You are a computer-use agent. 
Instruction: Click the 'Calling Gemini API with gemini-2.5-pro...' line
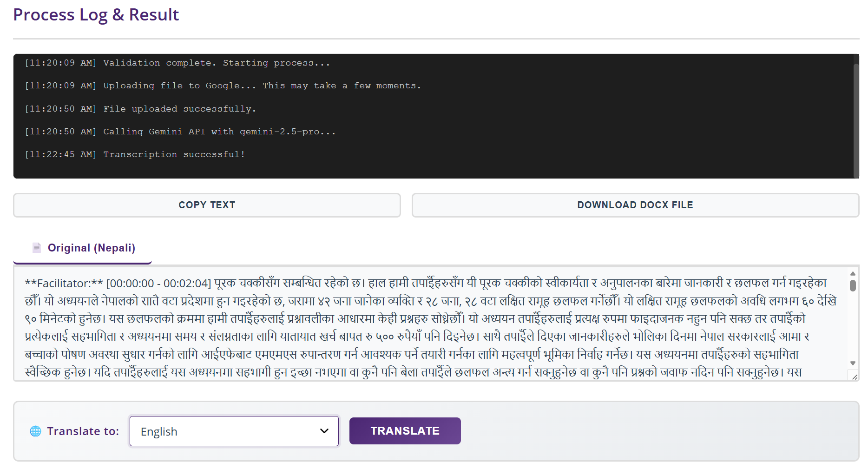pyautogui.click(x=180, y=132)
